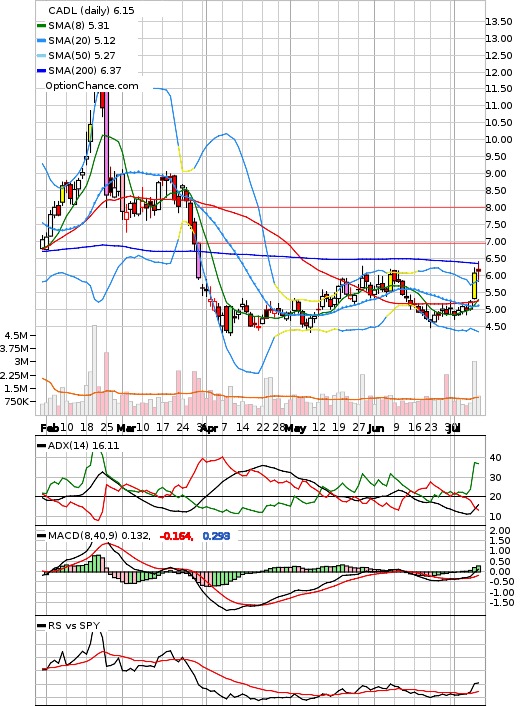Click the Mar date axis label
The image size is (526, 706).
click(126, 428)
